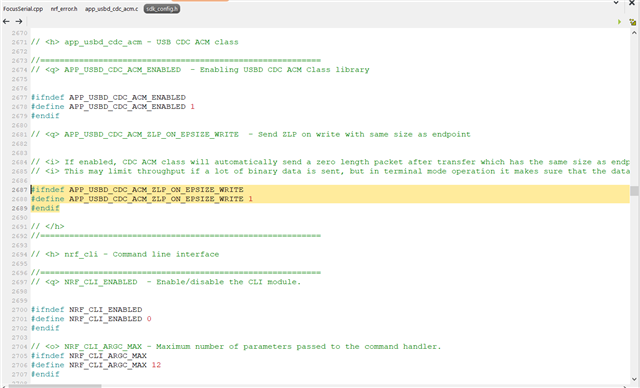640x388 pixels.
Task: Open the app_usbd_cdc_acm.c tab
Action: point(111,9)
